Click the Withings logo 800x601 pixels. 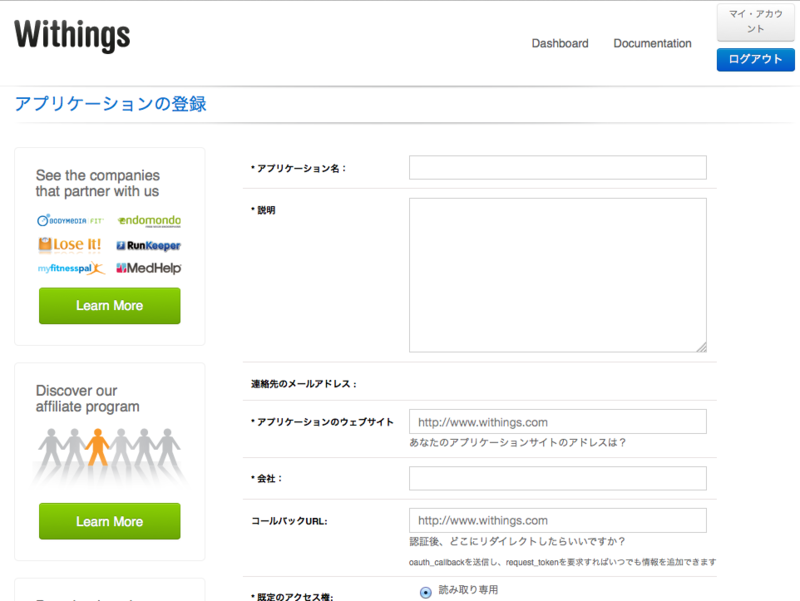pyautogui.click(x=72, y=35)
